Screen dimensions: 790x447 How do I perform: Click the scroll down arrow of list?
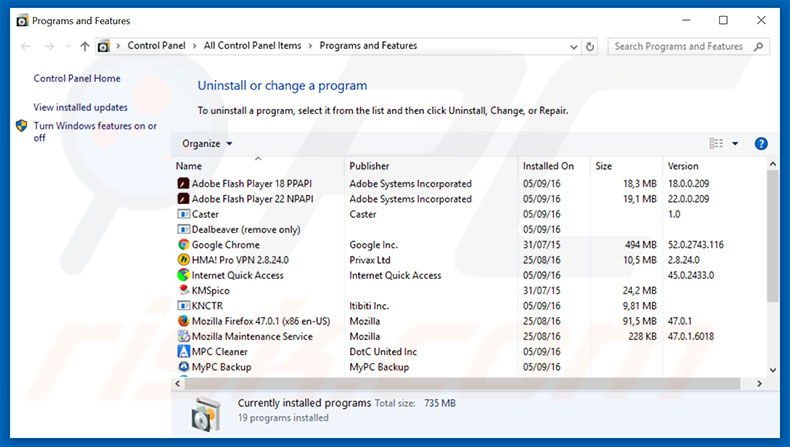coord(772,370)
